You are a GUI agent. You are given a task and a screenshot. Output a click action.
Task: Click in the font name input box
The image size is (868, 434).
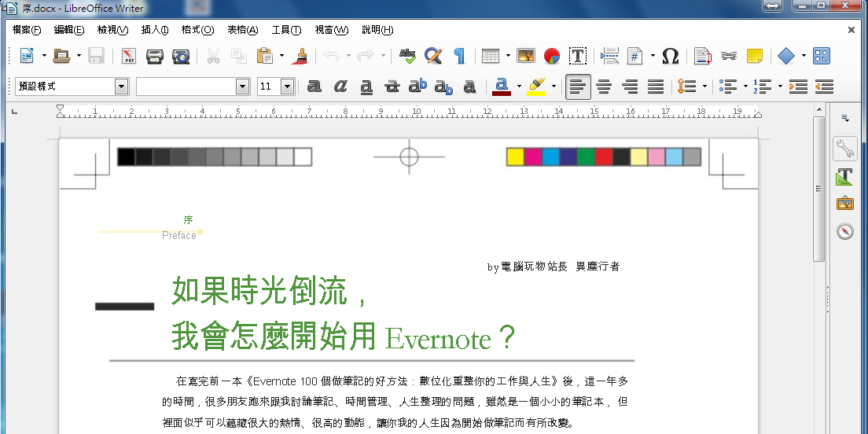click(x=186, y=86)
